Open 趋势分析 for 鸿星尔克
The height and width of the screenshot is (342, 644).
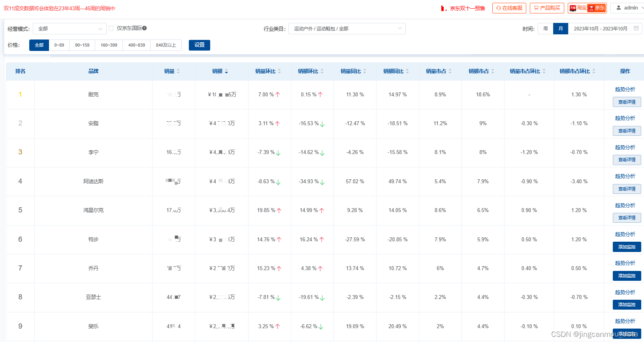tap(625, 205)
